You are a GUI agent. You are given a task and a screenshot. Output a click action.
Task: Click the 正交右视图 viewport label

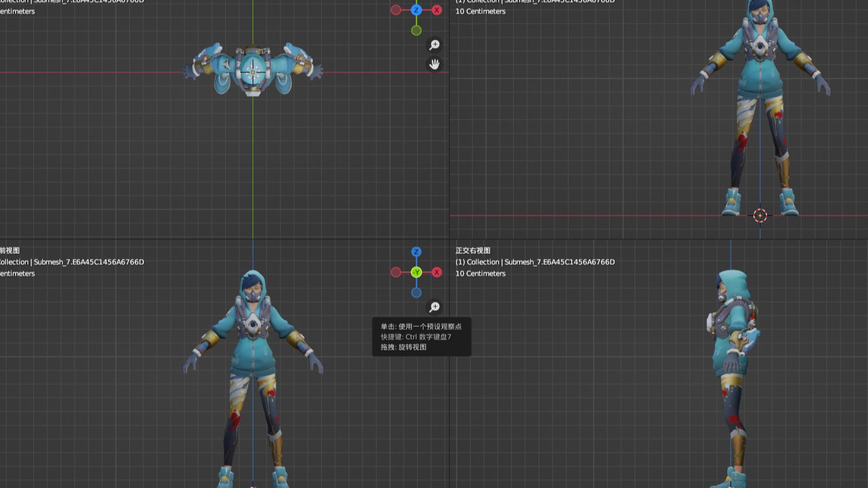pos(473,251)
